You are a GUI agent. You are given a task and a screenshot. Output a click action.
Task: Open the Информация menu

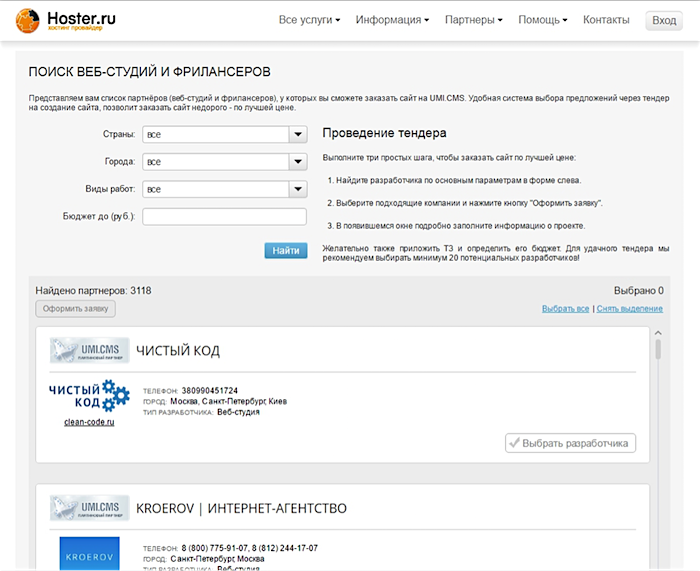(392, 20)
